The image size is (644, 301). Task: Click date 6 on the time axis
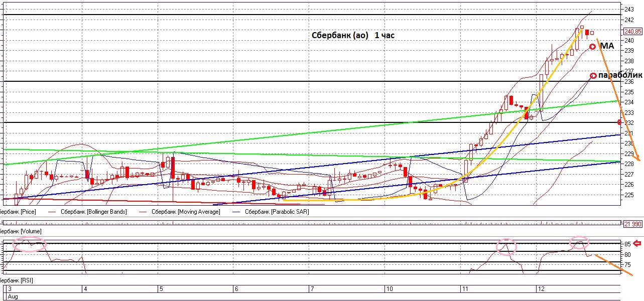(236, 289)
